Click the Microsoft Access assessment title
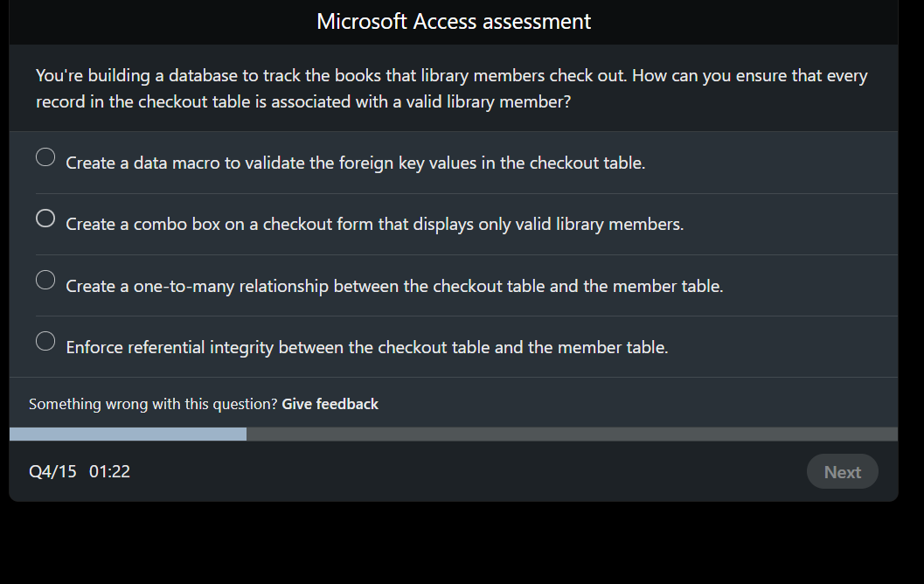 pyautogui.click(x=454, y=21)
